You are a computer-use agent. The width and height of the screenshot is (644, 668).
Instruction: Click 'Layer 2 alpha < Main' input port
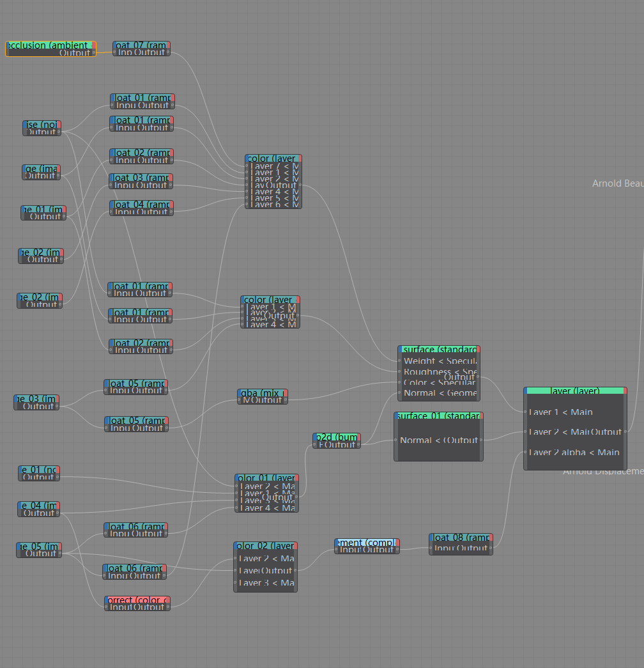coord(525,452)
